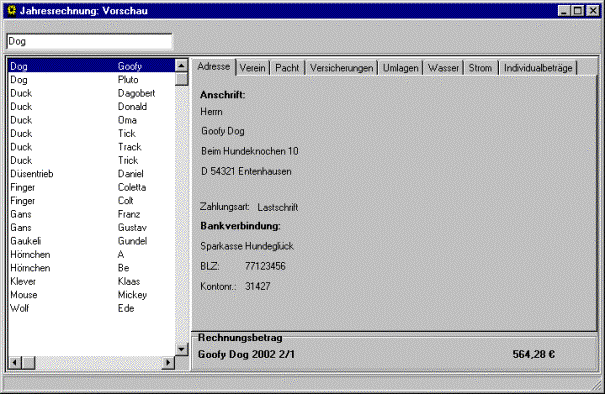Image resolution: width=605 pixels, height=394 pixels.
Task: Select the Duck Trick row
Action: 92,161
